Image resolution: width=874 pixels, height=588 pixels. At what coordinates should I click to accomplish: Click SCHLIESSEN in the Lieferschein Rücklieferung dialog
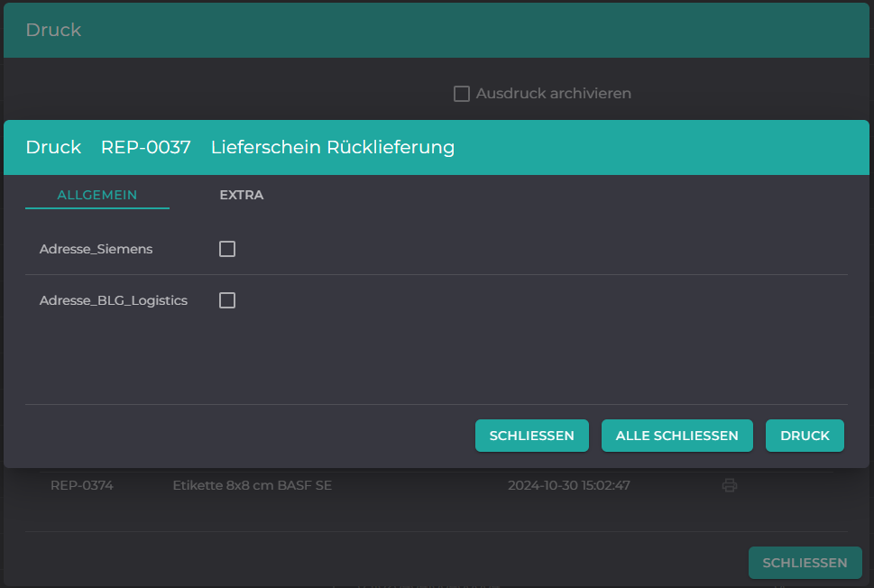(x=532, y=436)
